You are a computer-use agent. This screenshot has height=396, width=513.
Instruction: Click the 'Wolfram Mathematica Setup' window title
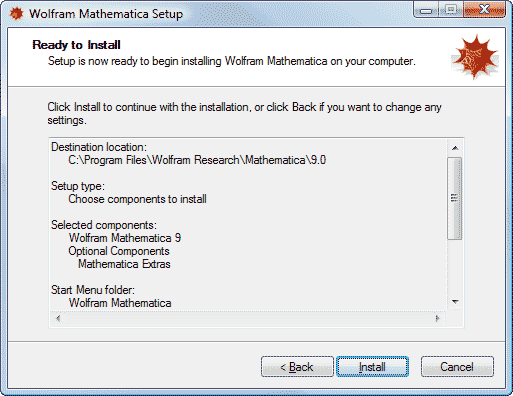[x=106, y=14]
